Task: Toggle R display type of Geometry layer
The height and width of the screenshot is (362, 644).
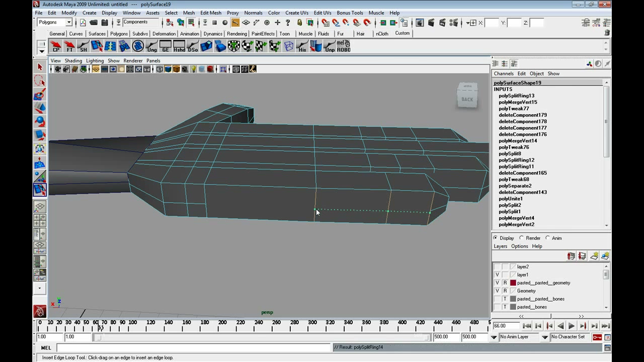Action: [505, 291]
